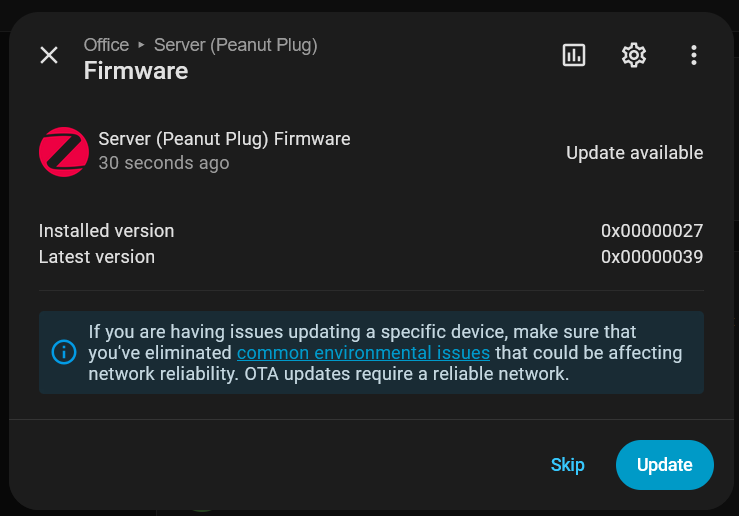The height and width of the screenshot is (516, 739).
Task: Click the Update available status text
Action: pos(634,153)
